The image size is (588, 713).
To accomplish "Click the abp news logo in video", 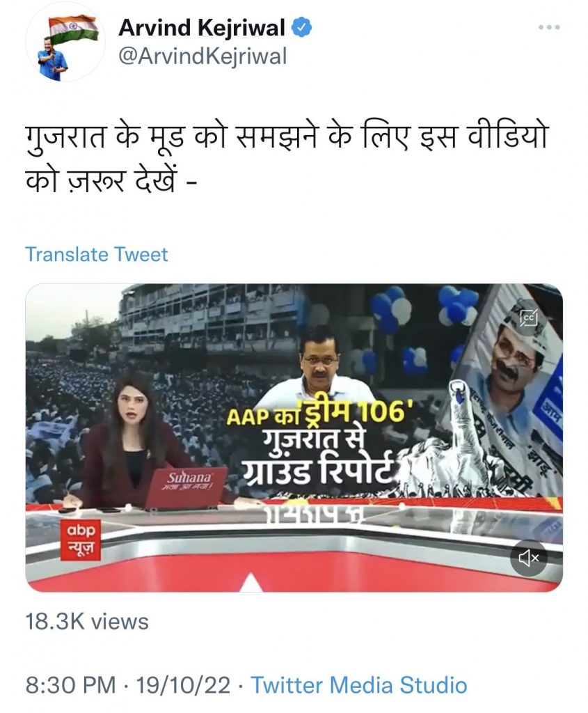I will pos(81,540).
